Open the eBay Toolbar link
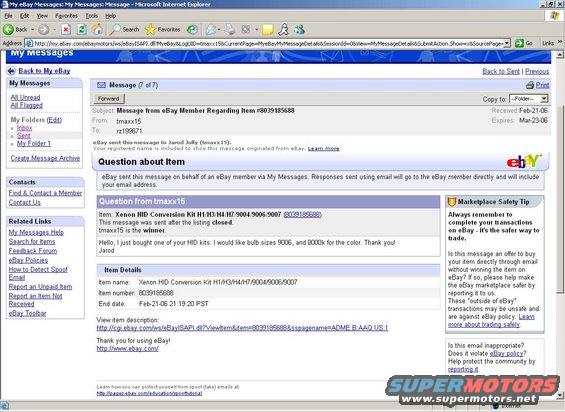Image resolution: width=565 pixels, height=412 pixels. pyautogui.click(x=27, y=314)
